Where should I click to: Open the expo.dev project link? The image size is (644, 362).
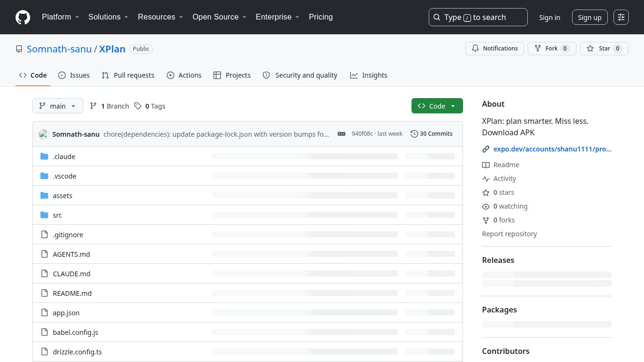[x=553, y=149]
